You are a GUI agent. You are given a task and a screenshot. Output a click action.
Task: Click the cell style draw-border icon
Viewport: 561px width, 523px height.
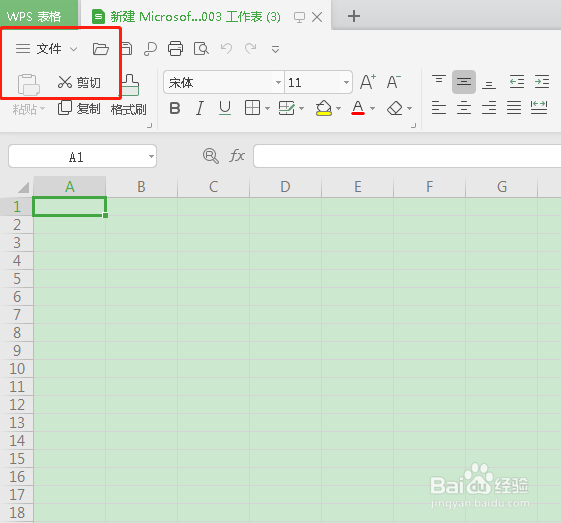click(286, 108)
